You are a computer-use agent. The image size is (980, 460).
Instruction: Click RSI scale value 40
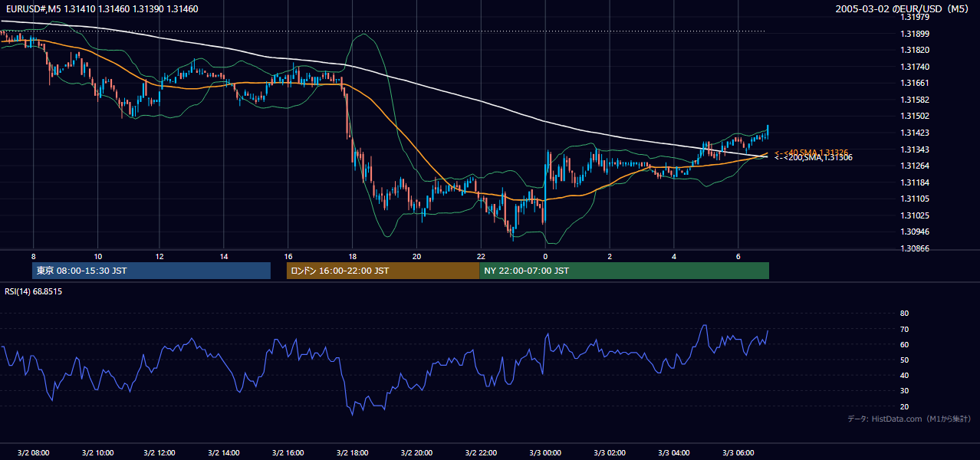click(904, 375)
